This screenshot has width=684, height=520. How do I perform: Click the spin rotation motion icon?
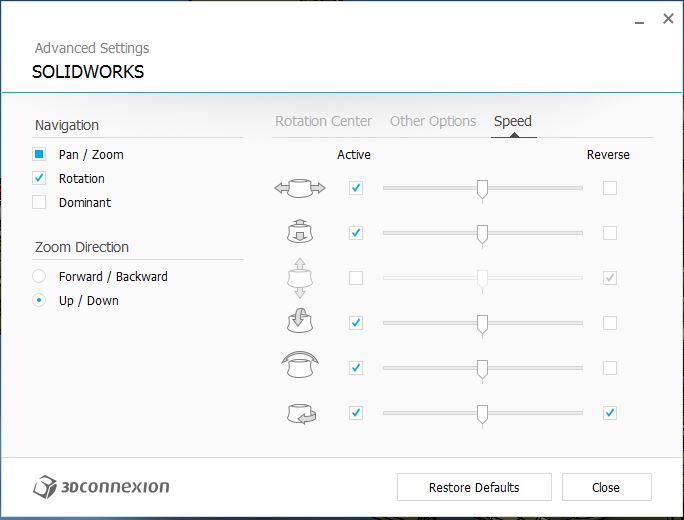301,414
